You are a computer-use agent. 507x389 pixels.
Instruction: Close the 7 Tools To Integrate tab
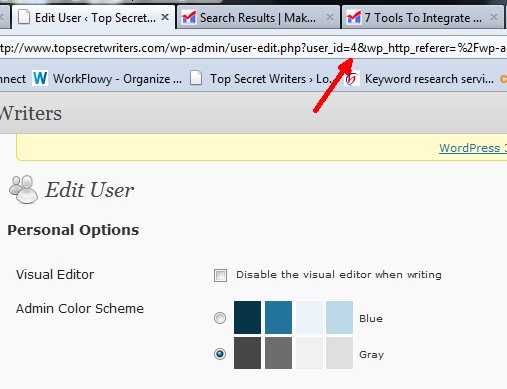494,17
